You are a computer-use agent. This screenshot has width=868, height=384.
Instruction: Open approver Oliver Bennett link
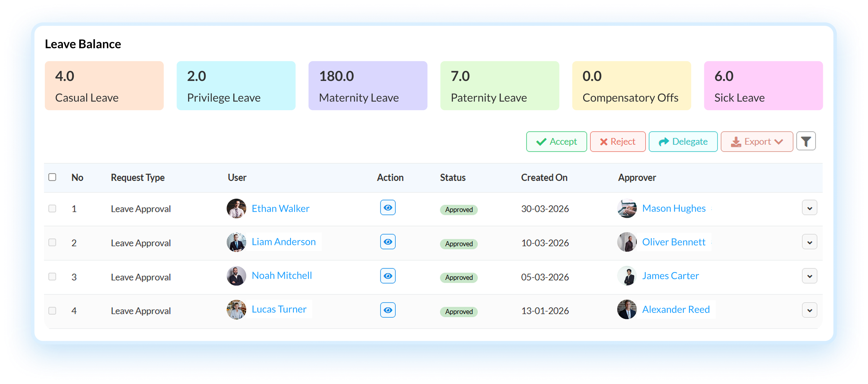pyautogui.click(x=674, y=242)
